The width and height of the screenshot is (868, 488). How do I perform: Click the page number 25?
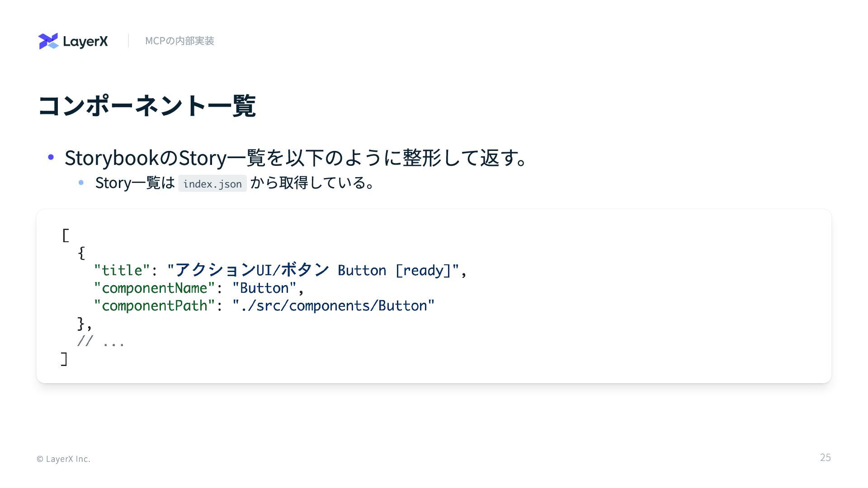coord(825,458)
